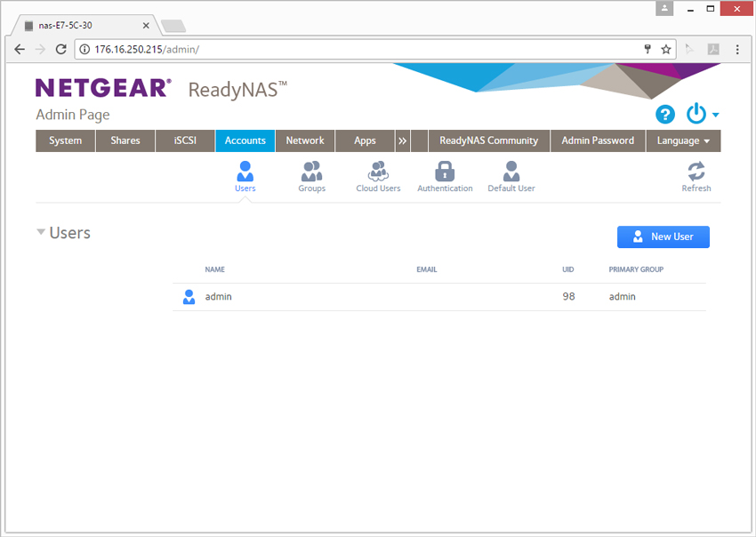Click the saved password key icon
This screenshot has height=537, width=756.
pyautogui.click(x=647, y=49)
